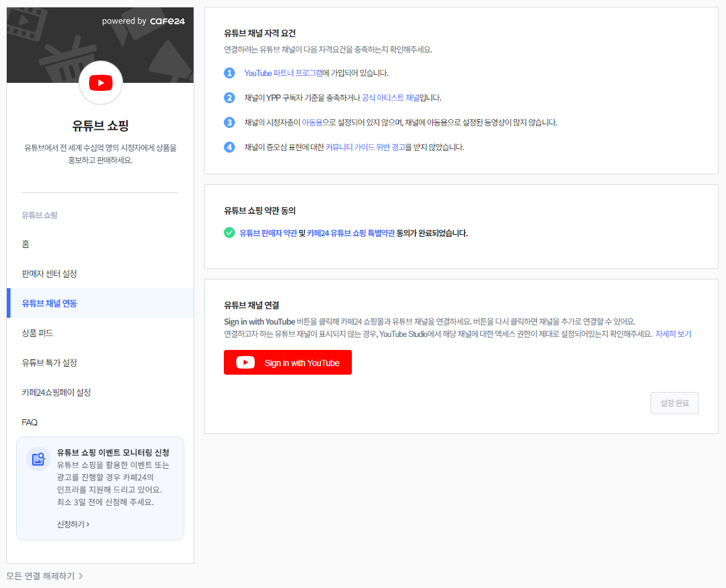Open 판매자 센터 설정 in the sidebar

(x=100, y=274)
